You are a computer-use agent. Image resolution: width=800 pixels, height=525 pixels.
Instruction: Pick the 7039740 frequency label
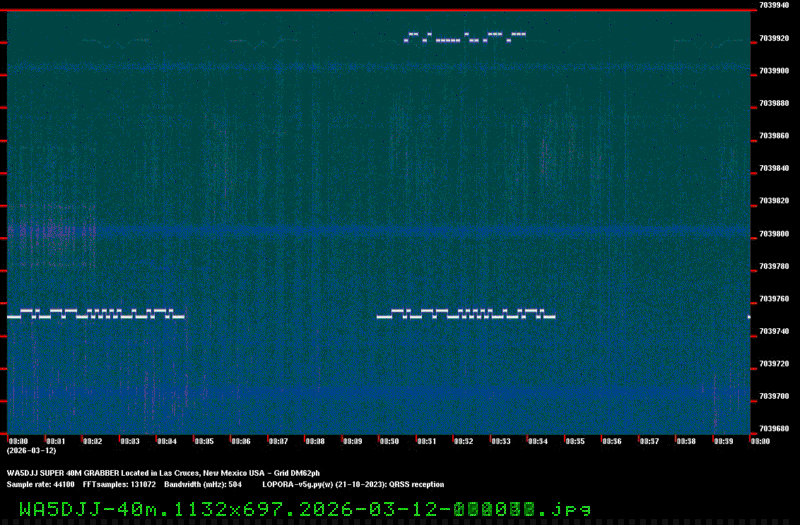(x=774, y=332)
